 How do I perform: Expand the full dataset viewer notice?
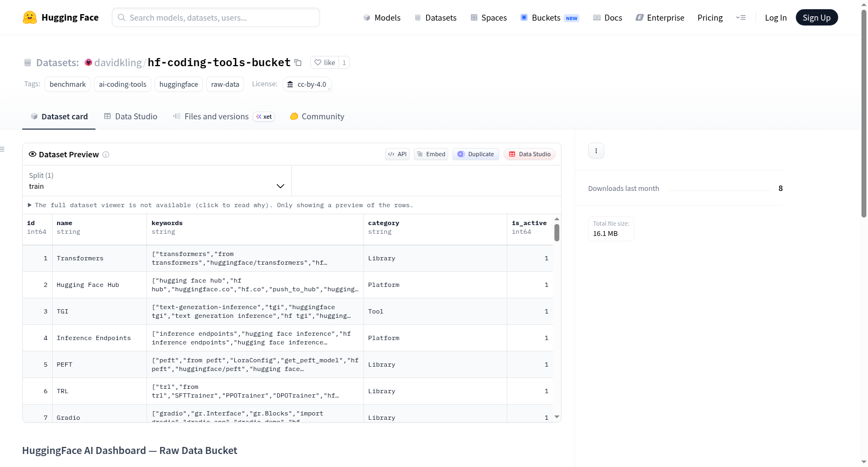(221, 205)
